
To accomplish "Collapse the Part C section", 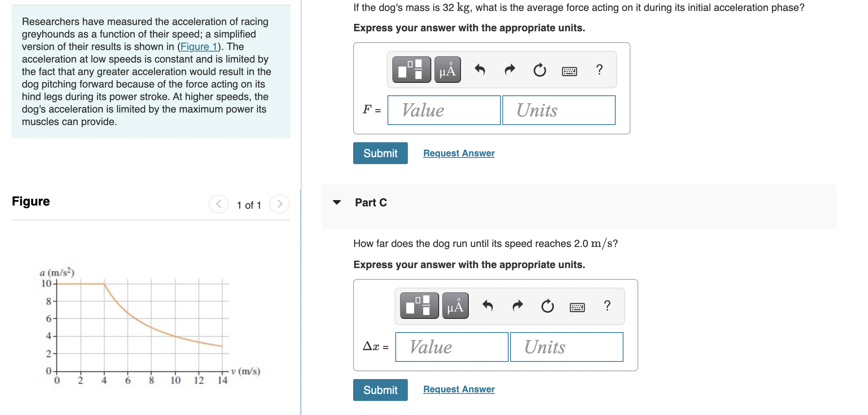I will pyautogui.click(x=337, y=203).
